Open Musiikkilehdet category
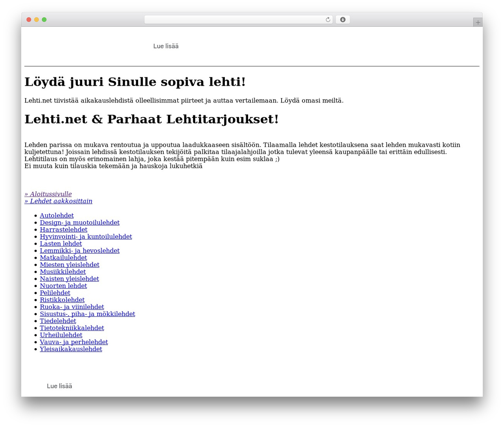The width and height of the screenshot is (504, 427). (x=63, y=272)
